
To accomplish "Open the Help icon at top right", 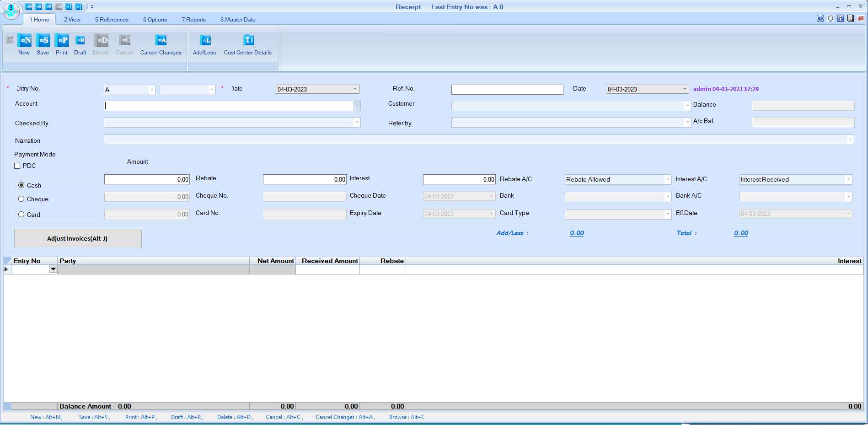I will click(820, 18).
